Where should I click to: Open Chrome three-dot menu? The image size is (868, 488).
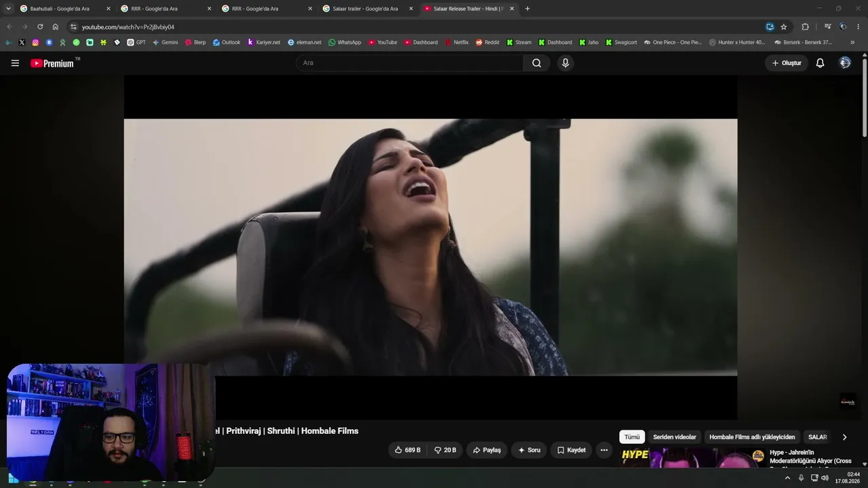pyautogui.click(x=858, y=27)
